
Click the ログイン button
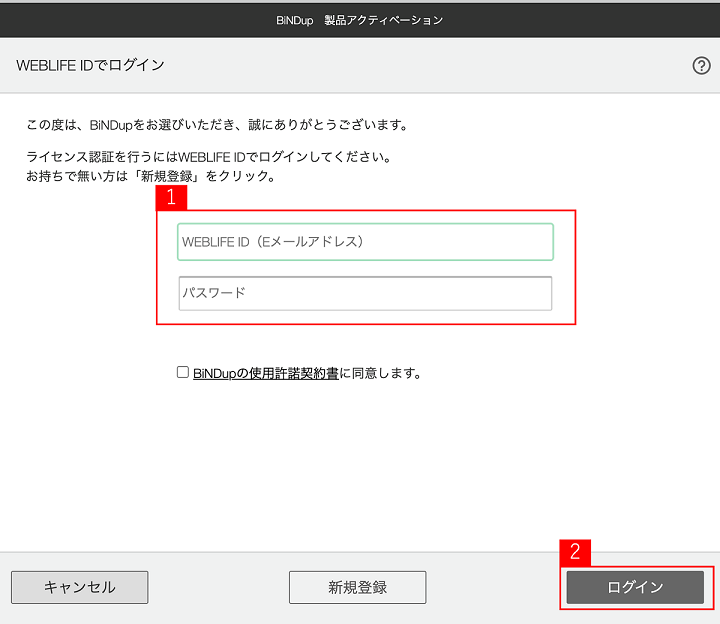635,587
